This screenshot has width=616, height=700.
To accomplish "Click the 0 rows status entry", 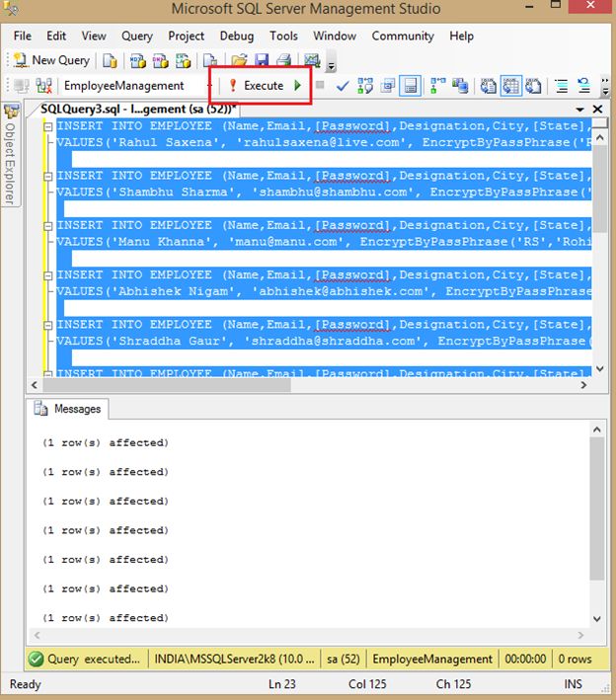I will [575, 659].
